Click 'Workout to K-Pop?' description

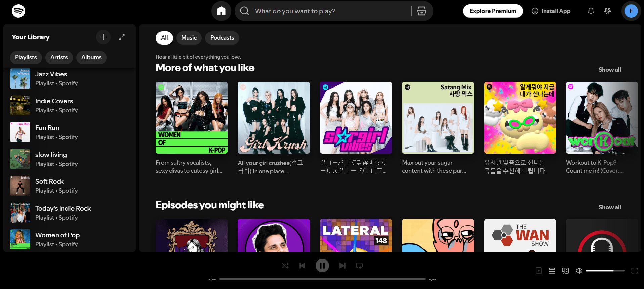coord(595,167)
